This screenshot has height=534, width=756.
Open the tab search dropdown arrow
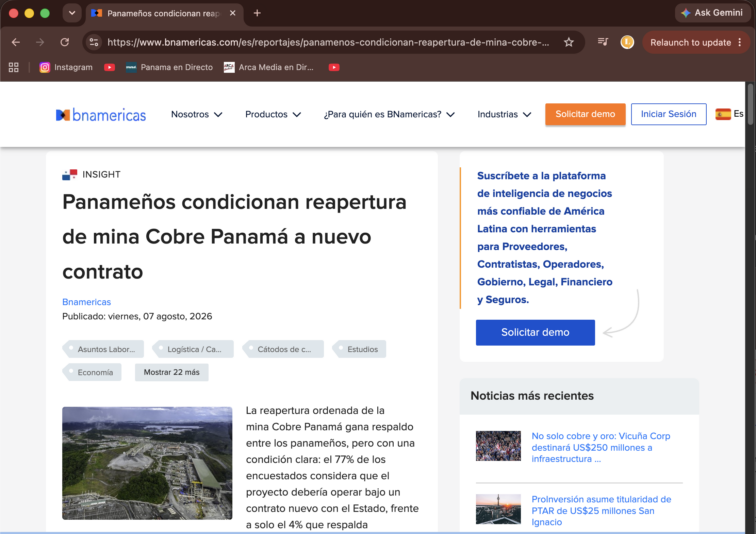[x=72, y=13]
